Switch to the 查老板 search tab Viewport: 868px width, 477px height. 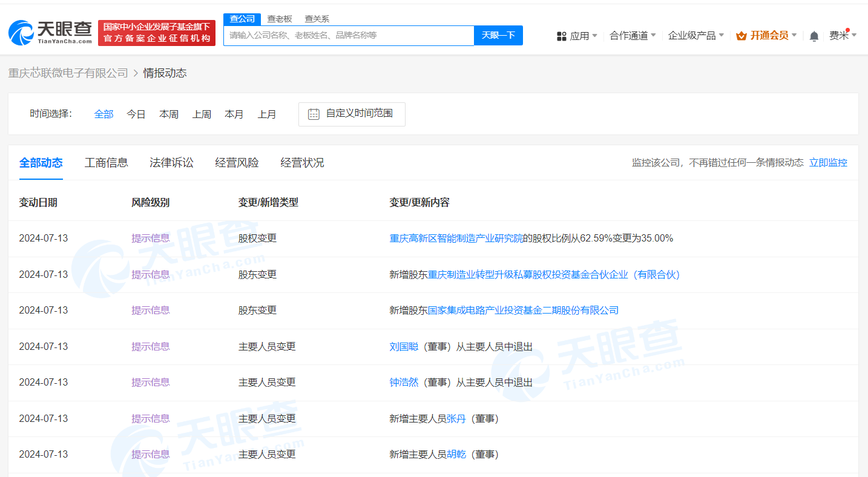tap(279, 19)
